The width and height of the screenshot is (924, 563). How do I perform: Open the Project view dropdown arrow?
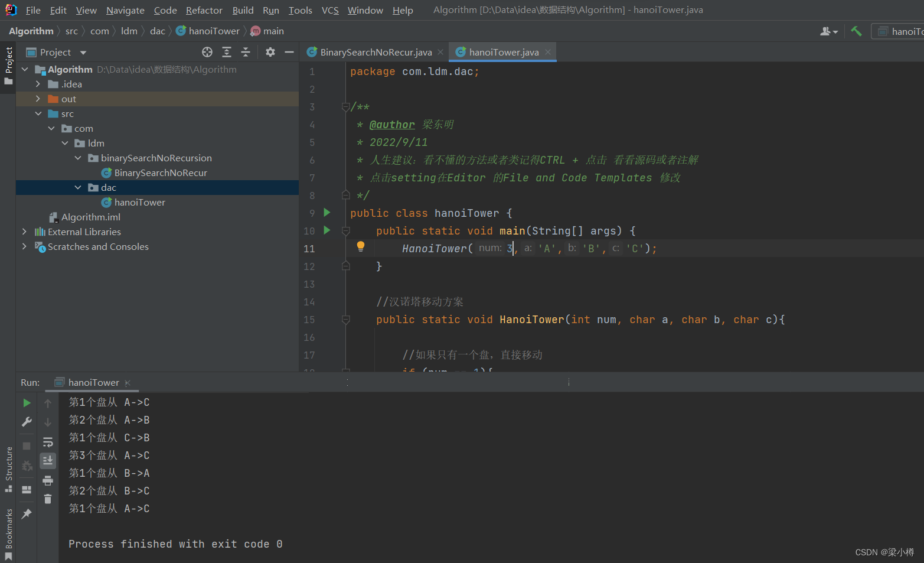click(x=83, y=53)
